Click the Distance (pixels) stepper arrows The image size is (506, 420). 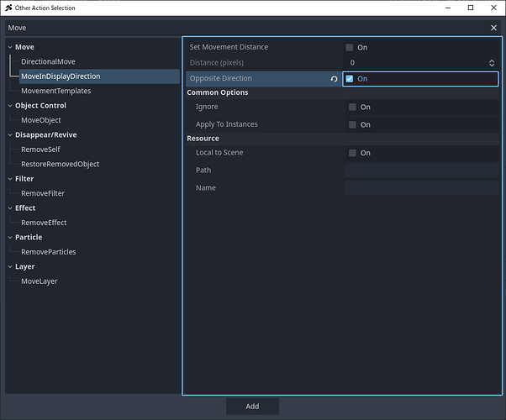coord(492,63)
